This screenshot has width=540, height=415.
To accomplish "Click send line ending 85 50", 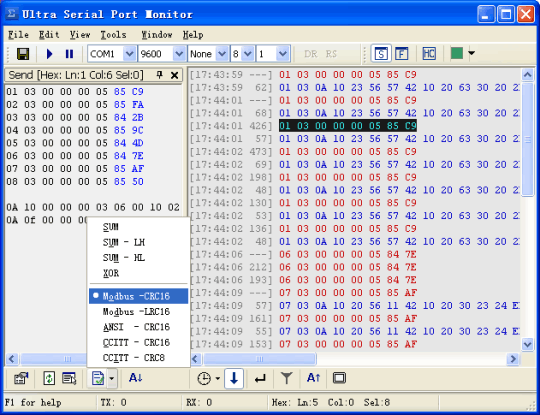I will [75, 181].
